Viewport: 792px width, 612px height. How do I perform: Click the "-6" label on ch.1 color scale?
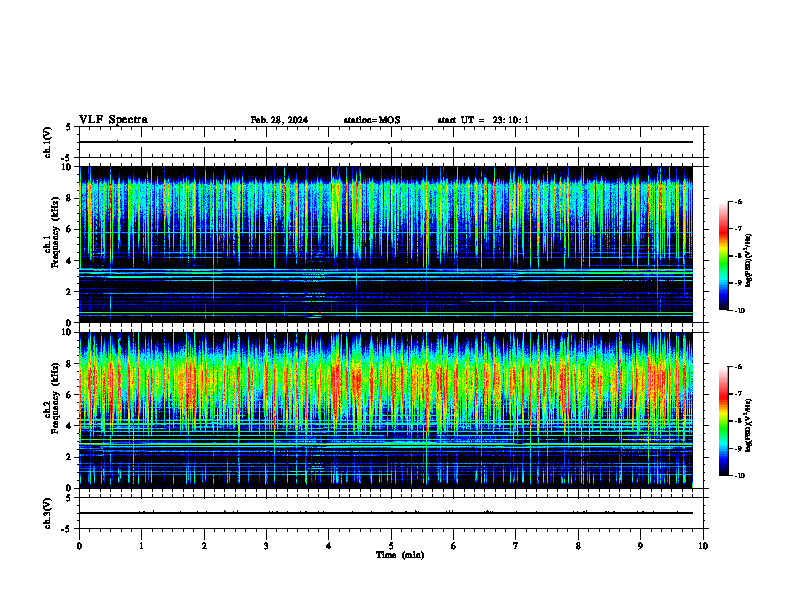point(738,201)
